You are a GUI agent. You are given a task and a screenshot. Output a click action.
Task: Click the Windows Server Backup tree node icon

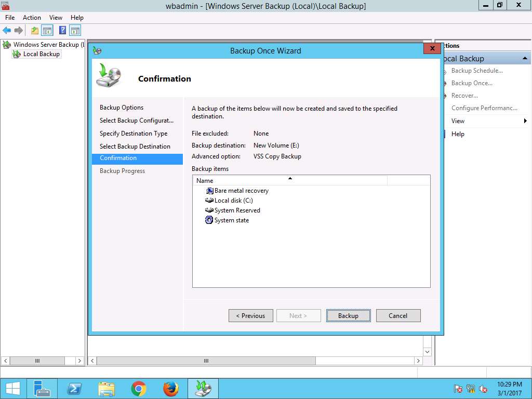click(6, 45)
